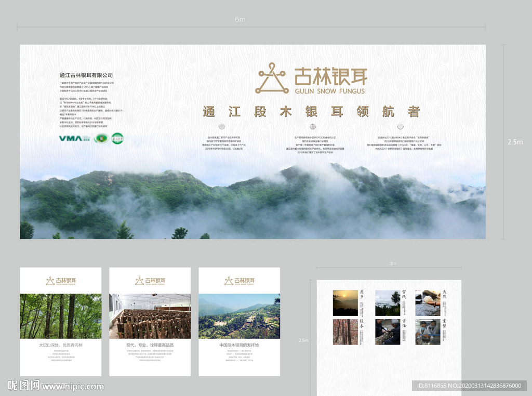
Task: Click the calligraphy label 段木
Action: tap(362, 323)
